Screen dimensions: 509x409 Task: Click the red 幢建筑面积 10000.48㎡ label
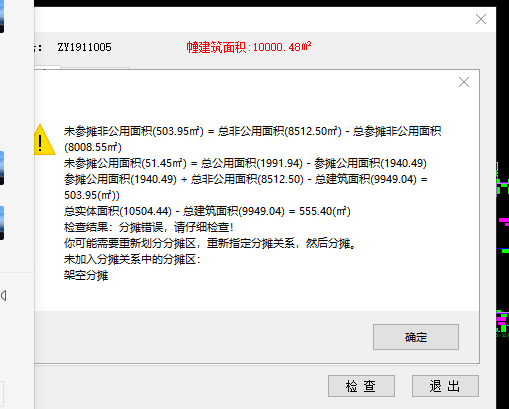[x=249, y=47]
